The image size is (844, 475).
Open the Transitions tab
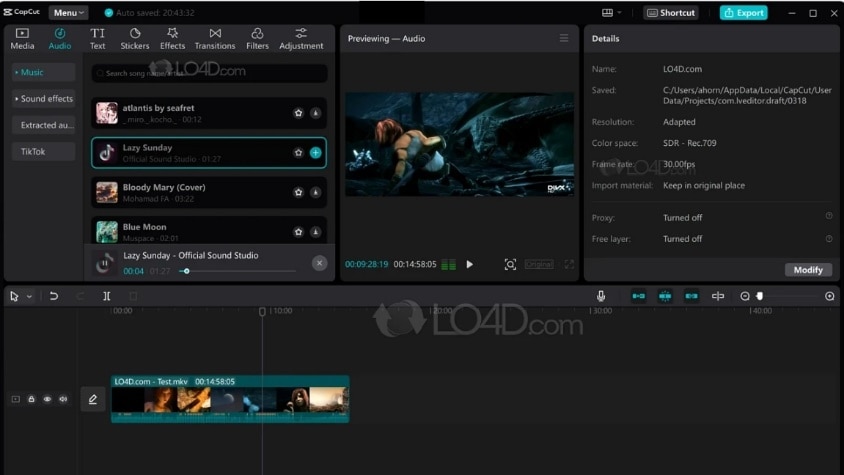pos(215,39)
